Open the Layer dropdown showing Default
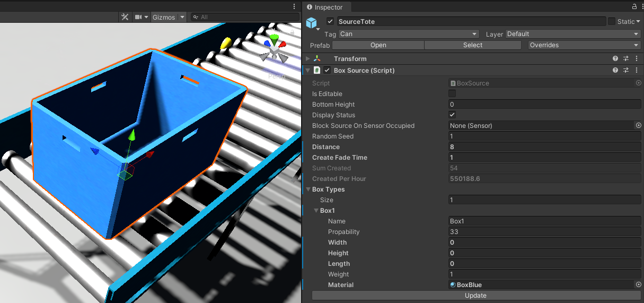 coord(573,34)
